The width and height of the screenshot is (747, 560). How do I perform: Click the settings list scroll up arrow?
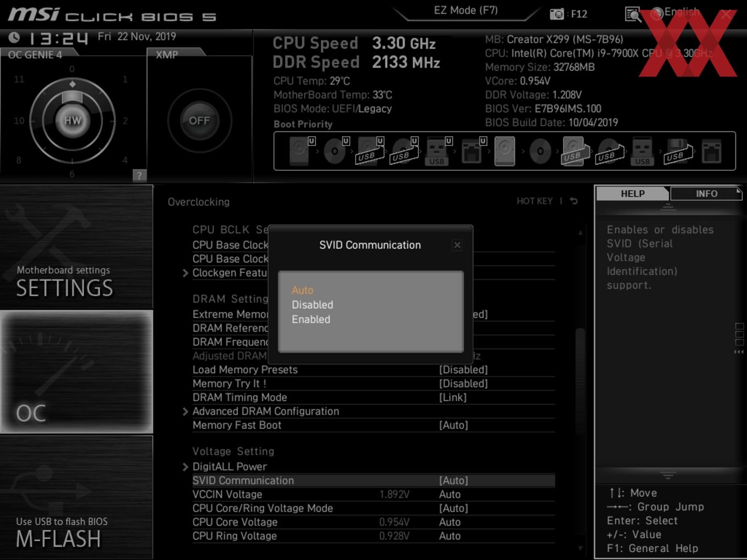[x=580, y=233]
